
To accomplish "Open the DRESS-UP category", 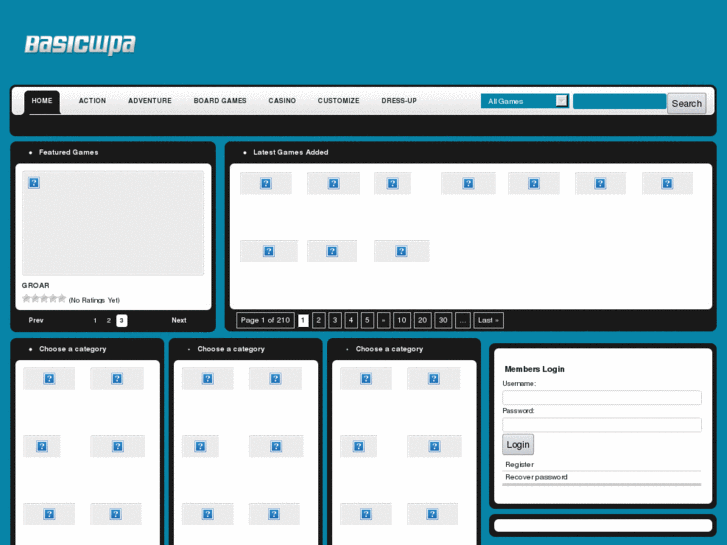I will click(x=399, y=101).
